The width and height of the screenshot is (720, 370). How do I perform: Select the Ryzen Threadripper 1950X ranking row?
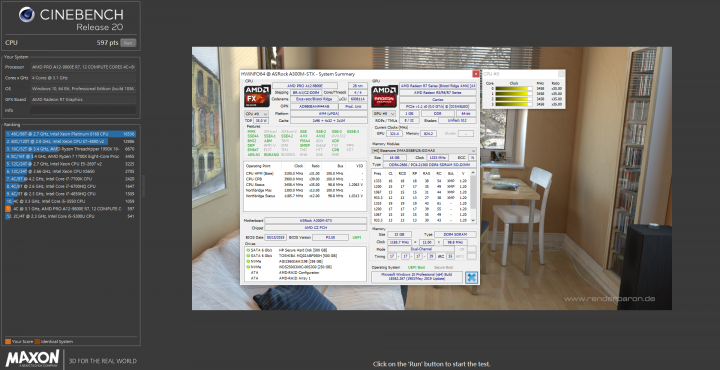[x=70, y=149]
